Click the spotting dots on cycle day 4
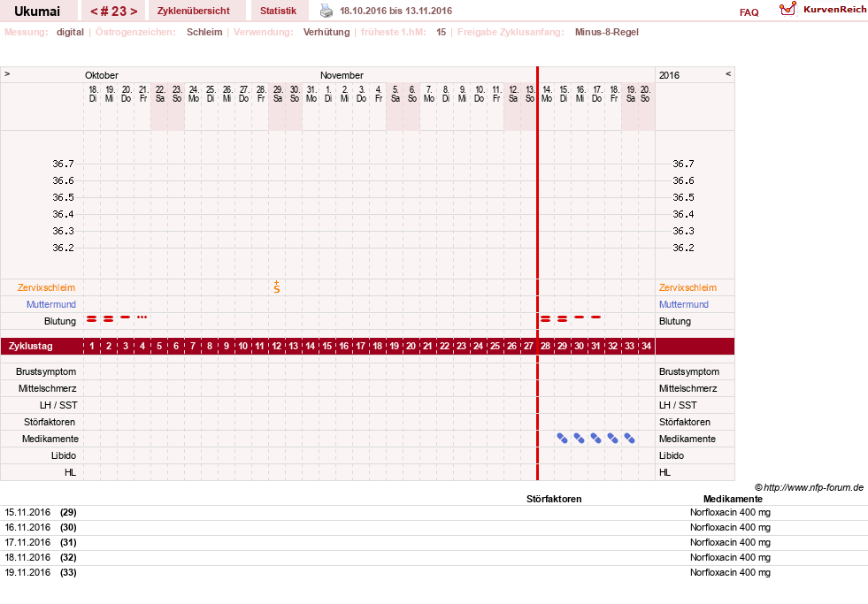The height and width of the screenshot is (604, 868). coord(142,317)
